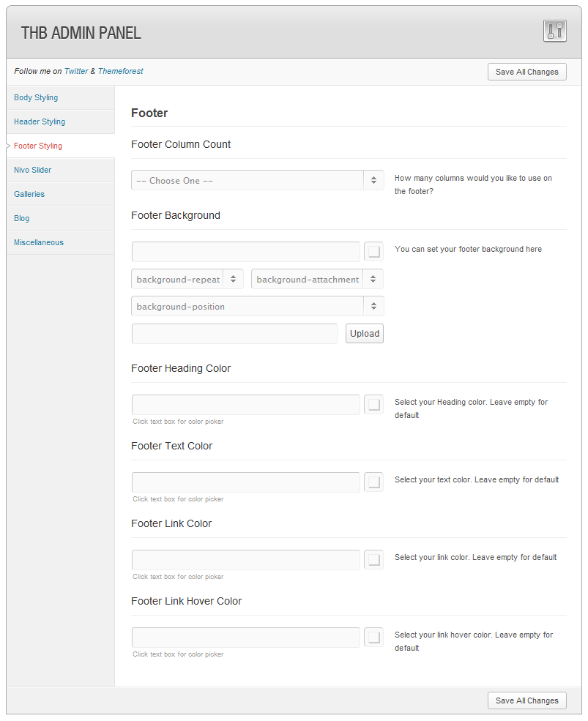Select the Nivo Slider menu item
588x721 pixels.
(33, 170)
